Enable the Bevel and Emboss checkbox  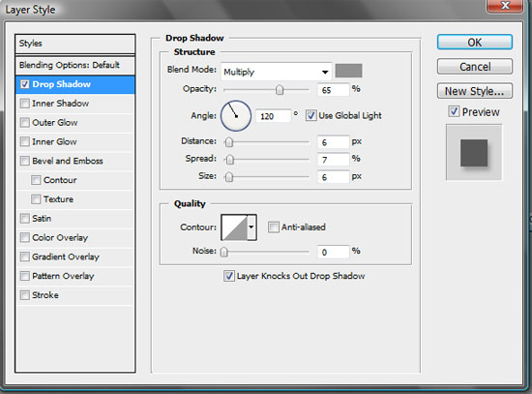tap(25, 161)
